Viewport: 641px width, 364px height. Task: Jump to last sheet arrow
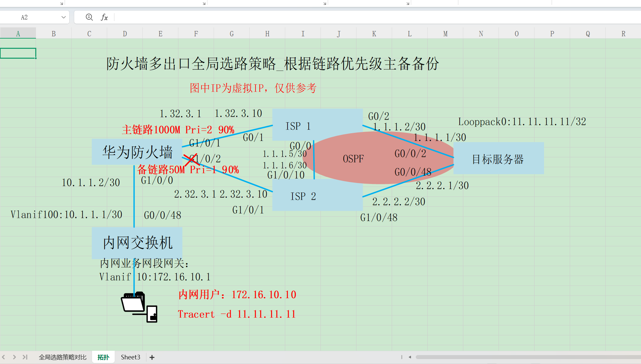(25, 357)
